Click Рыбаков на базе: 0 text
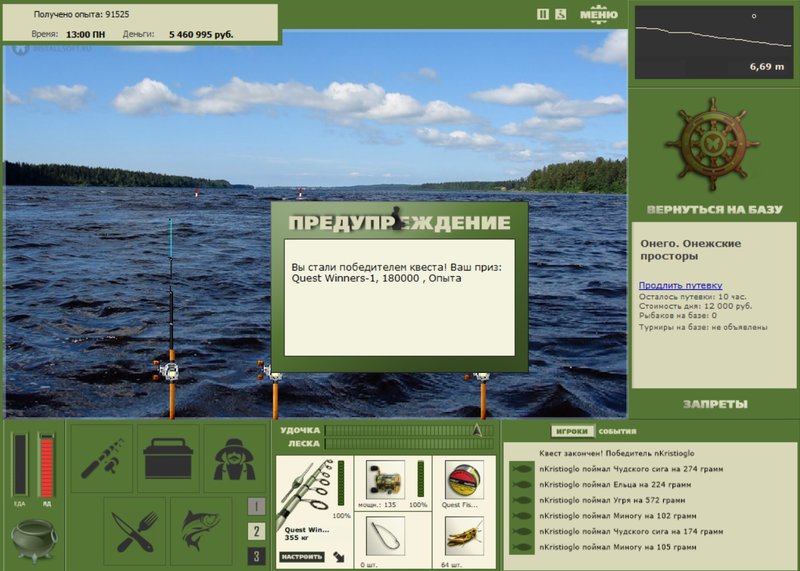Viewport: 800px width, 571px height. (678, 316)
